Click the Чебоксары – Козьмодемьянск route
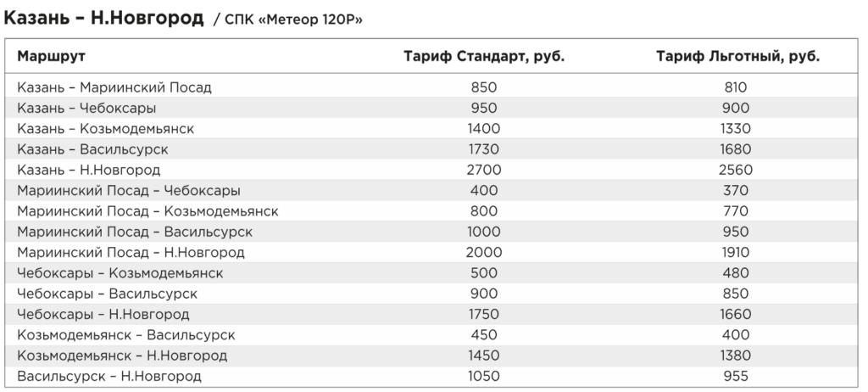 (x=120, y=273)
